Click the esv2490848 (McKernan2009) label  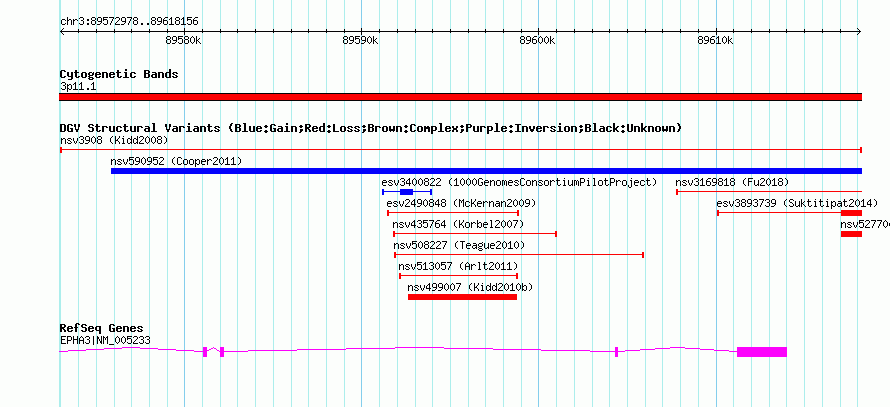coord(461,203)
